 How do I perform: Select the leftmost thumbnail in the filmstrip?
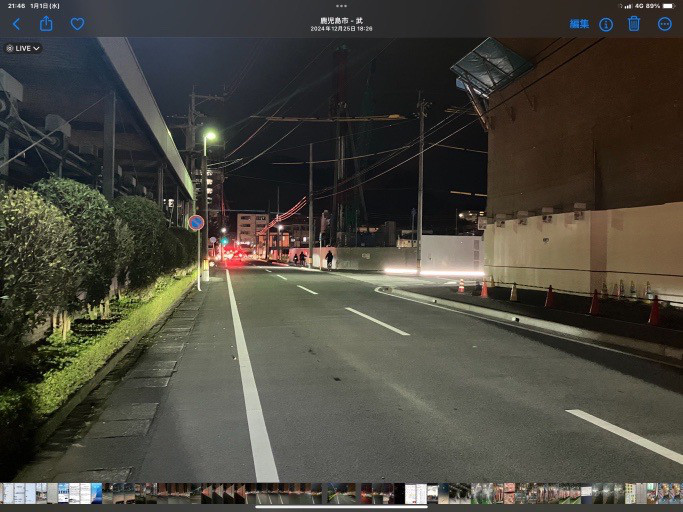click(x=6, y=493)
